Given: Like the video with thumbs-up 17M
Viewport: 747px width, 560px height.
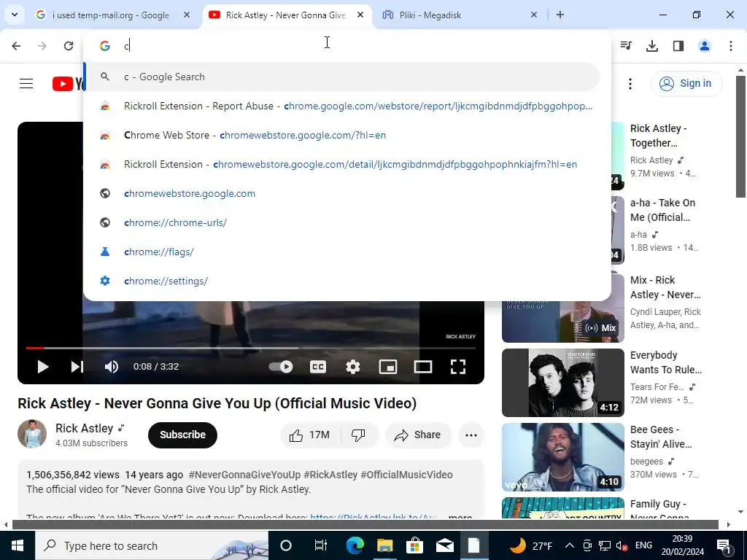Looking at the screenshot, I should click(309, 435).
